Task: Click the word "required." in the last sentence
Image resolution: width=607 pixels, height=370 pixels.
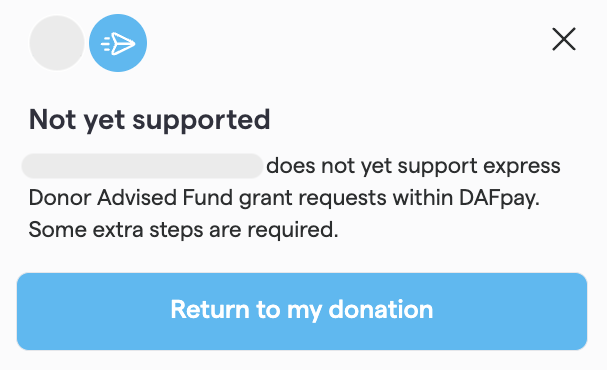Action: coord(293,231)
